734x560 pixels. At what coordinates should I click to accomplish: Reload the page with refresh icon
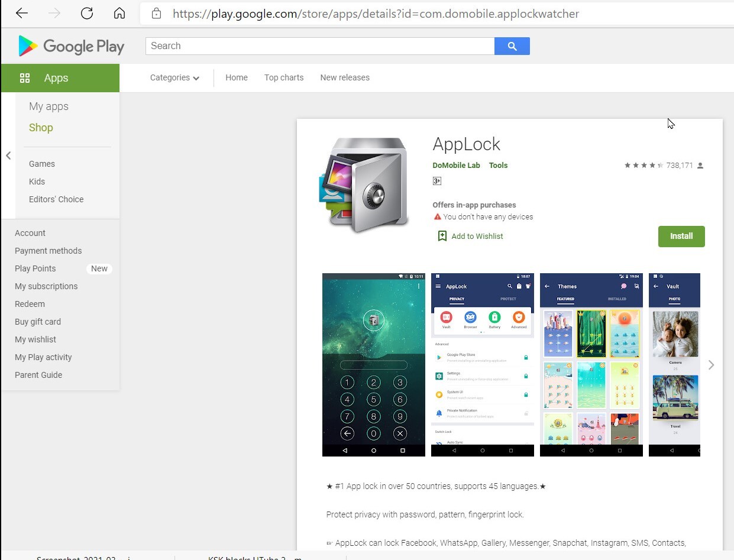(87, 13)
